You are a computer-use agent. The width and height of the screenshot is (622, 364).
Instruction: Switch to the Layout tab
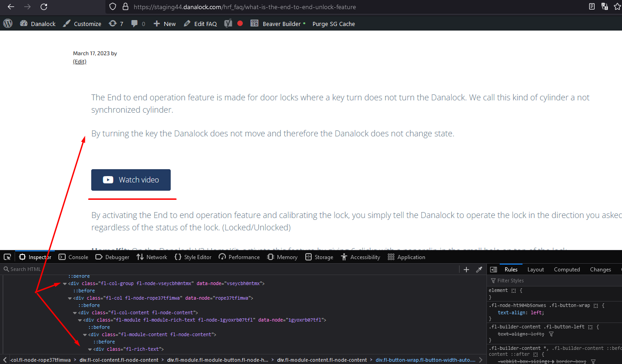pyautogui.click(x=536, y=270)
